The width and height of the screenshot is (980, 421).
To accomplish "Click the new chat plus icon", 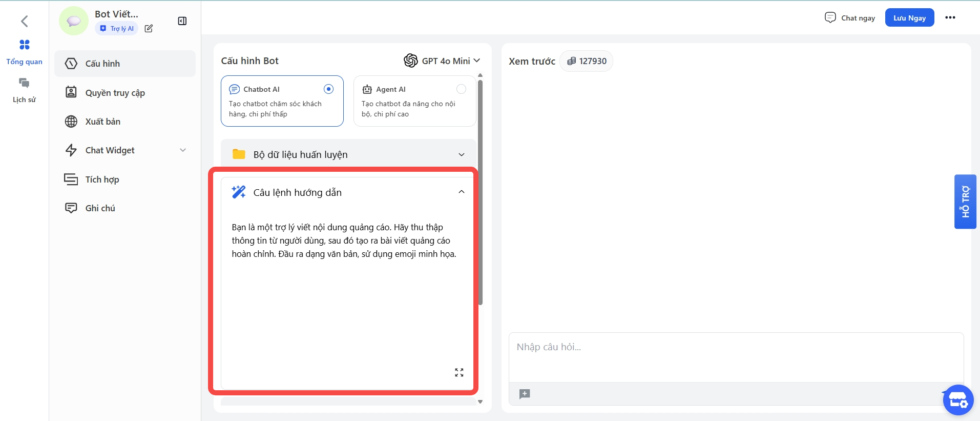I will click(x=525, y=394).
